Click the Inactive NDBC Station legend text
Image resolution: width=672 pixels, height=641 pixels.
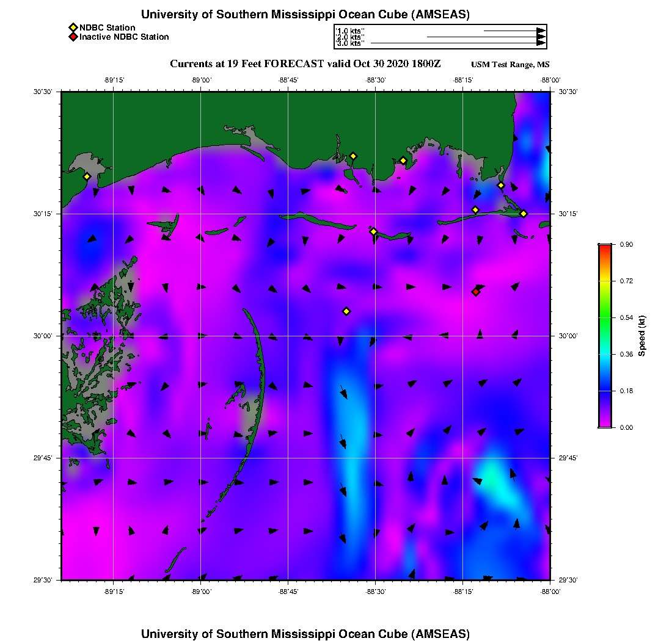[x=124, y=37]
